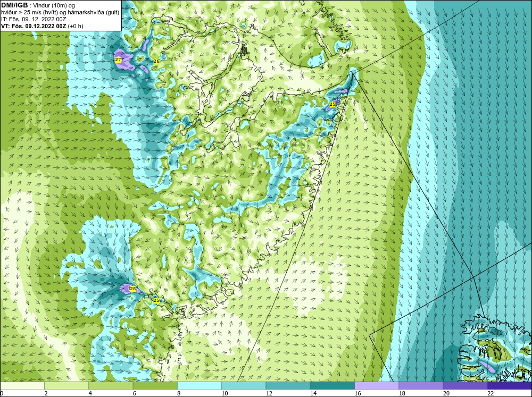The height and width of the screenshot is (397, 532).
Task: Select the 18–20 m/s medium purple legend color
Action: coord(421,386)
